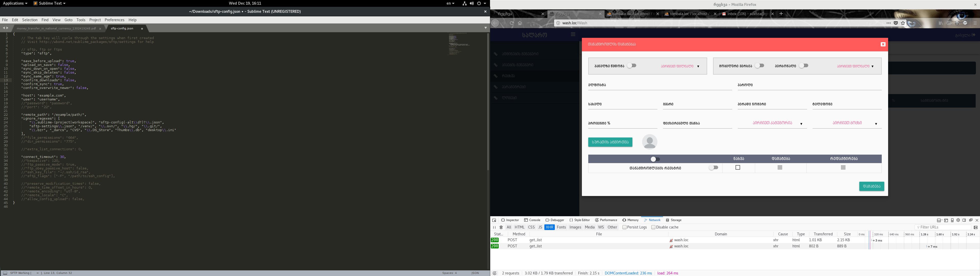980x276 pixels.
Task: Open devtools settings gear icon
Action: (x=958, y=220)
